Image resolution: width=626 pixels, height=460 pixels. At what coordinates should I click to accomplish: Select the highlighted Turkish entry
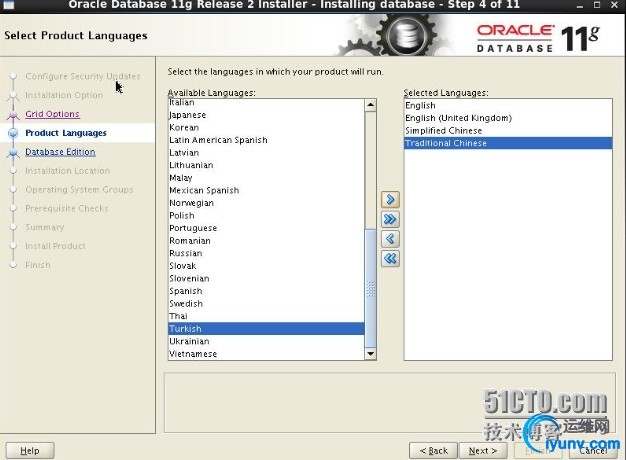(x=266, y=329)
